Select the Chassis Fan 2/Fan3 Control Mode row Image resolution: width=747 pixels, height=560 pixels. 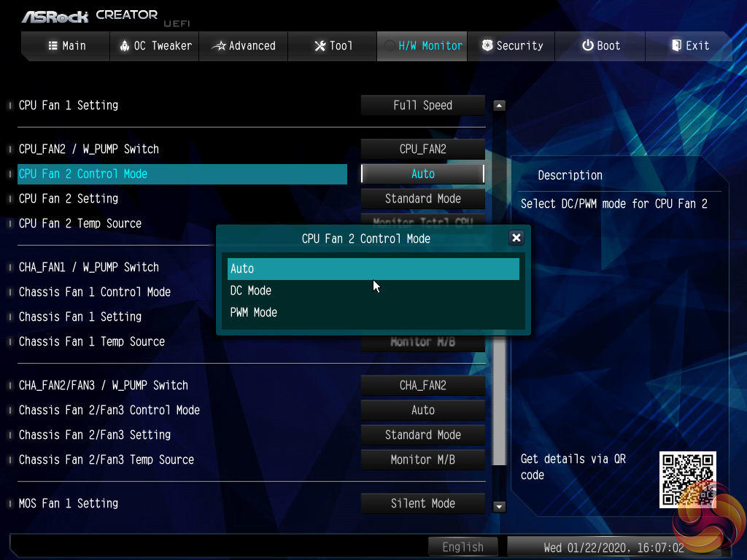[182, 410]
